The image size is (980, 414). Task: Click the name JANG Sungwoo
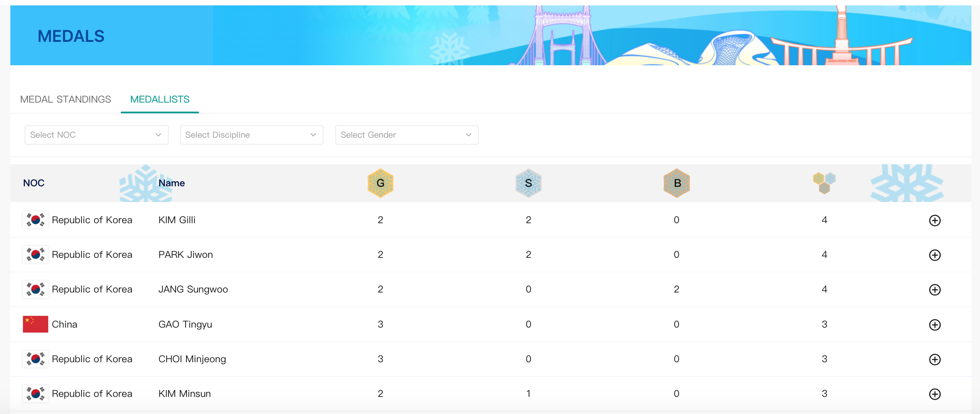(x=193, y=289)
